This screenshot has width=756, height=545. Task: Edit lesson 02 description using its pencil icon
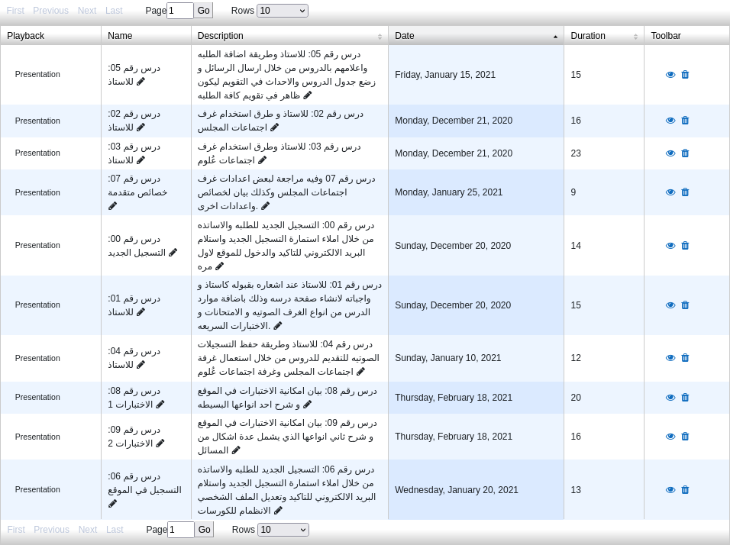tap(274, 127)
